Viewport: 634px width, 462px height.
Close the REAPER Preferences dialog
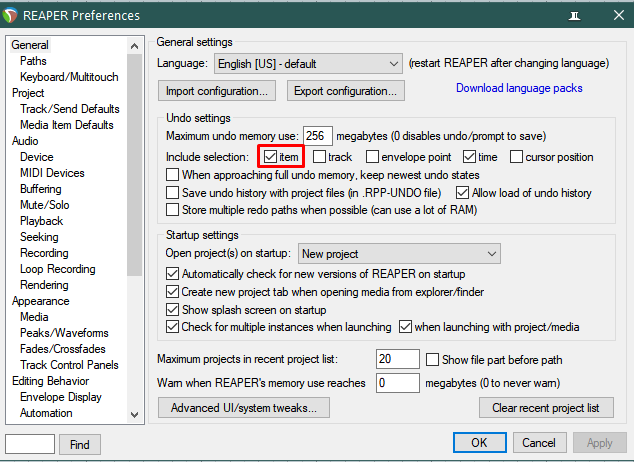619,15
